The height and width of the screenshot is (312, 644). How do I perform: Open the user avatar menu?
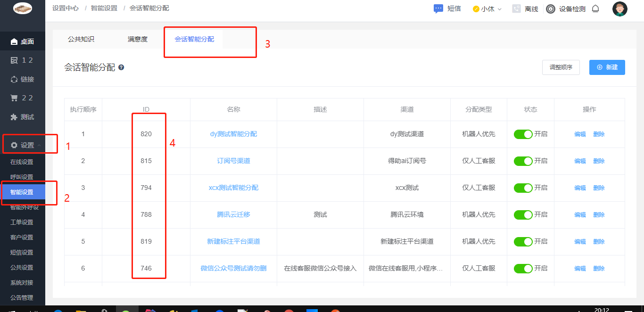(x=619, y=9)
